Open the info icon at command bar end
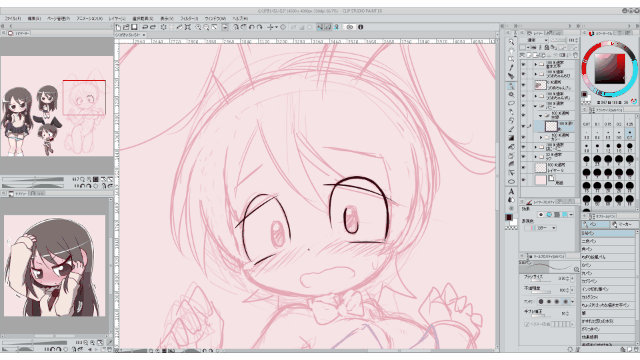 (x=360, y=27)
